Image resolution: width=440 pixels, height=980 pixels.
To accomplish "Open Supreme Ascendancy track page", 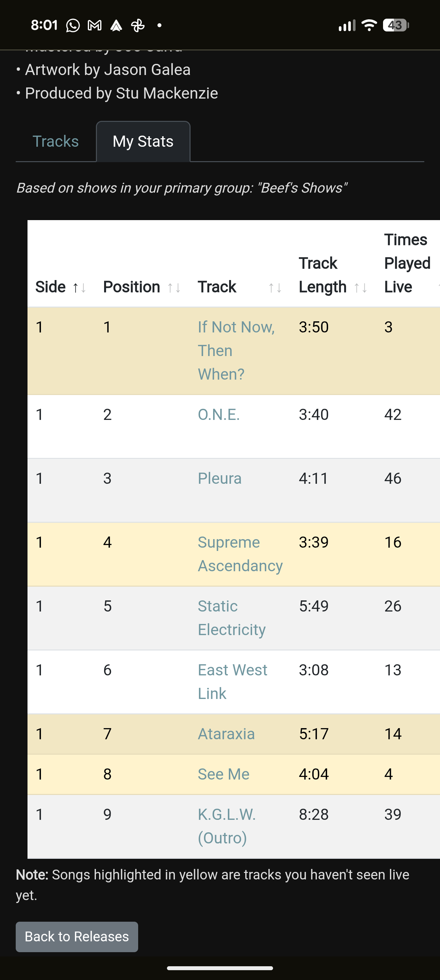I will (240, 554).
